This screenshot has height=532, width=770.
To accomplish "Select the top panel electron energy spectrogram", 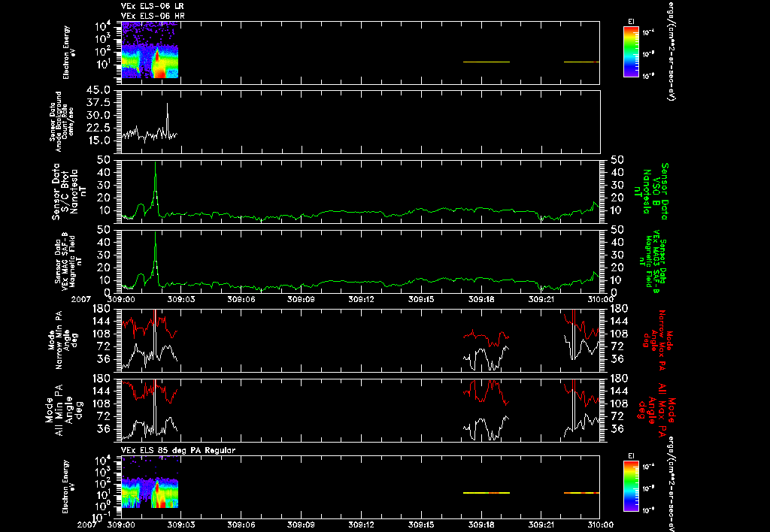I will pos(150,50).
